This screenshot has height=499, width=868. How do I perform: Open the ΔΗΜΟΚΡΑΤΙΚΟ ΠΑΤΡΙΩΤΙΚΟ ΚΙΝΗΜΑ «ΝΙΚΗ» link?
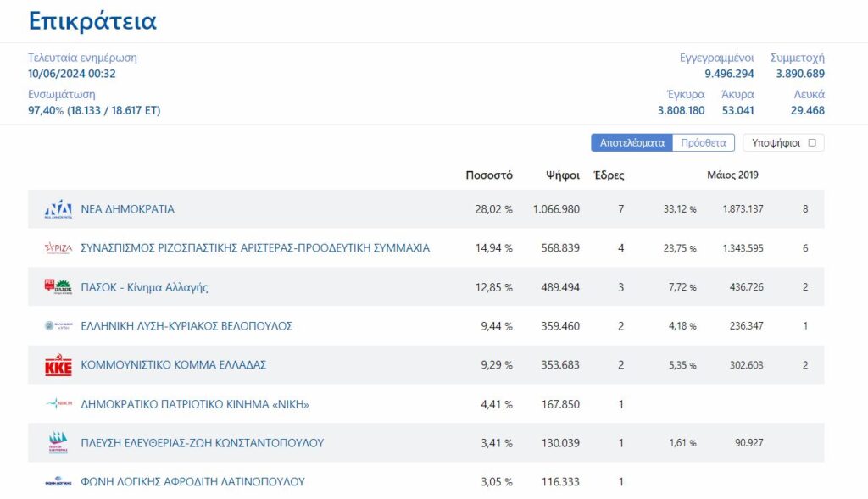tap(195, 404)
